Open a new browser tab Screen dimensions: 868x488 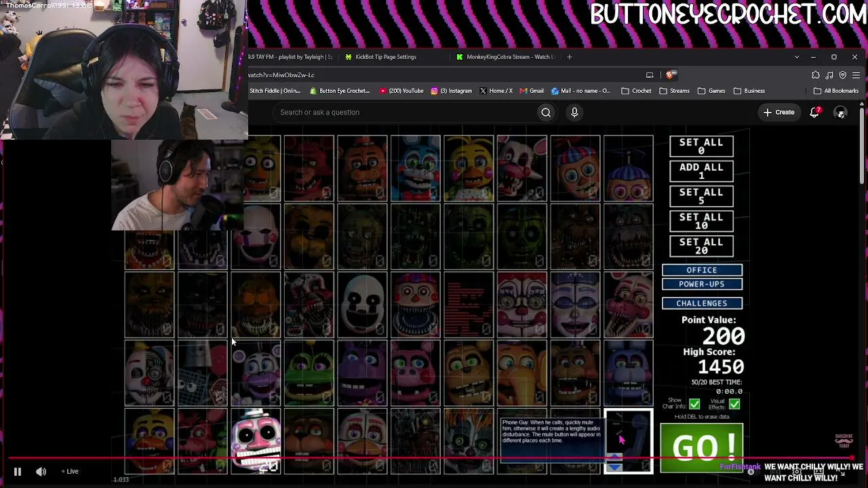(570, 57)
